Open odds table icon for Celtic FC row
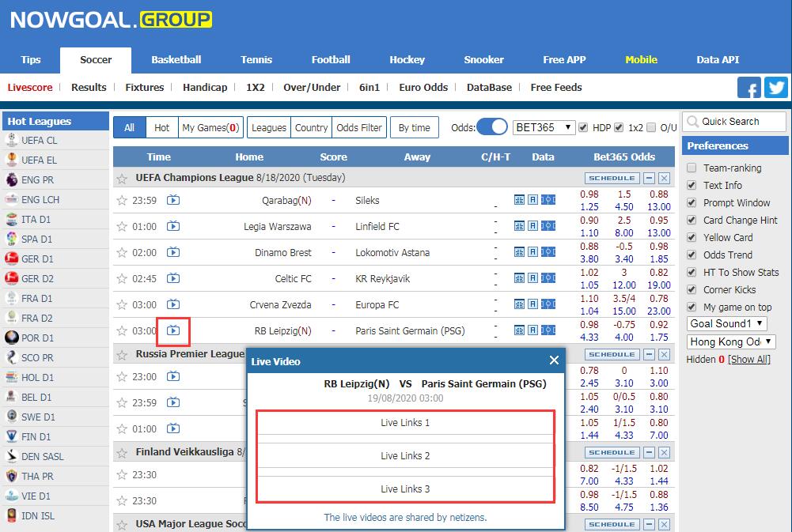This screenshot has height=532, width=792. point(519,278)
